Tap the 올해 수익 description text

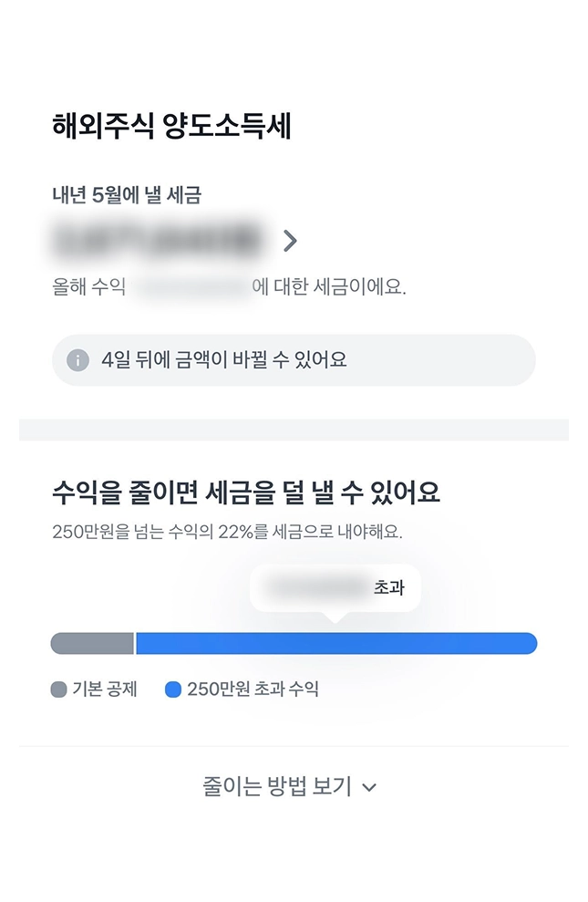click(229, 286)
